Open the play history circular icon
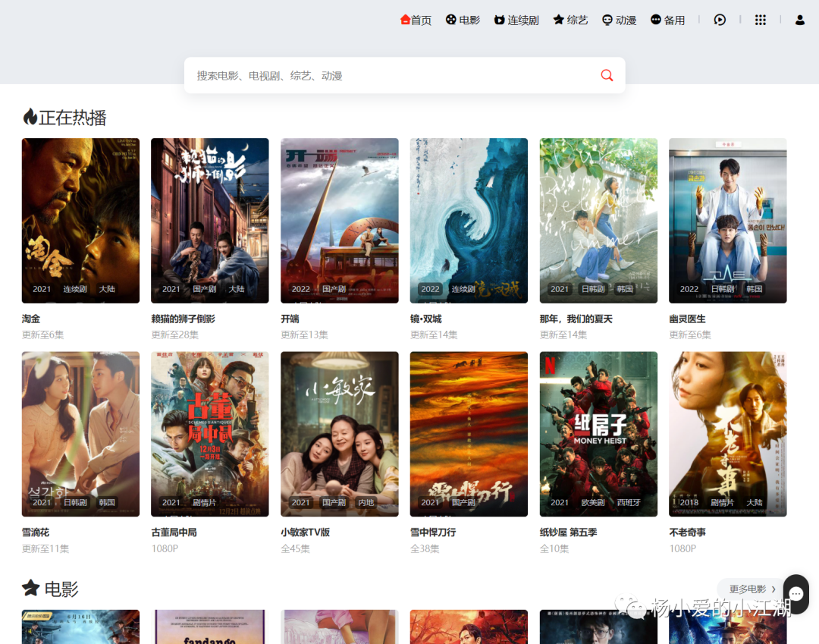This screenshot has width=819, height=644. 720,20
